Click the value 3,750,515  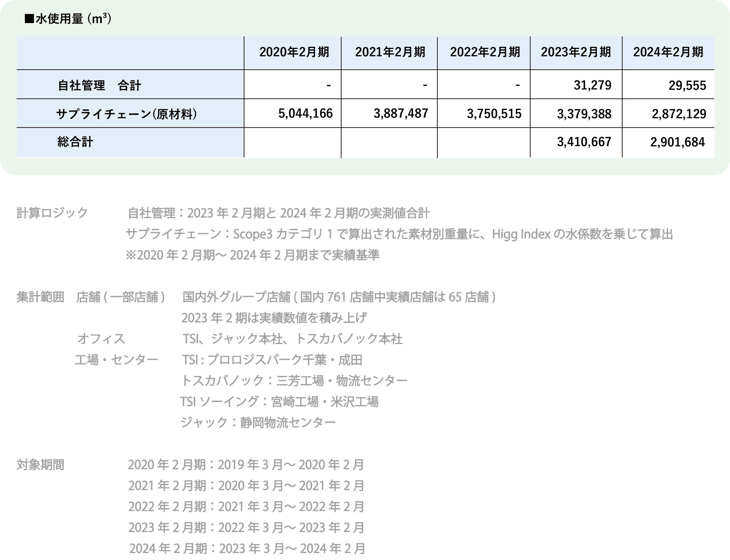(494, 114)
